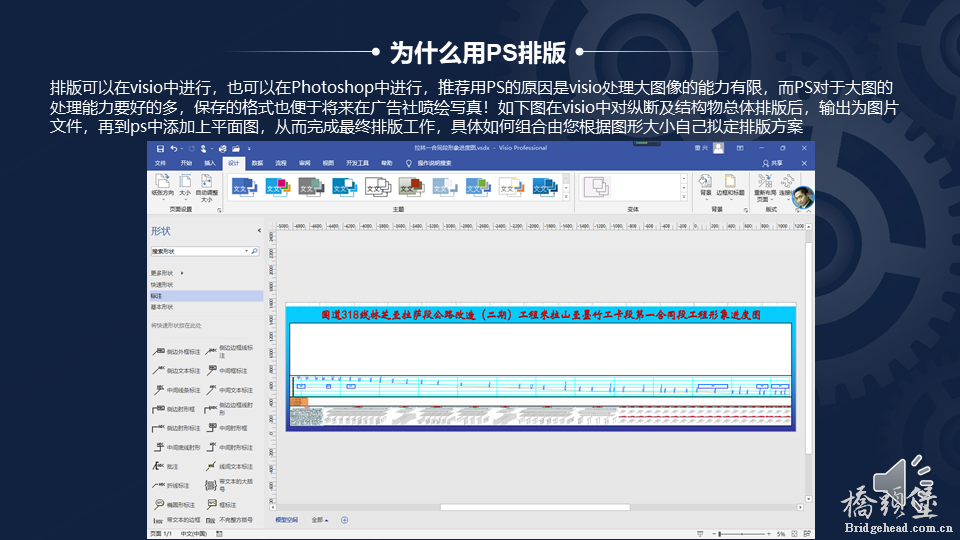Viewport: 960px width, 540px height.
Task: Apply the white outline theme thumbnail
Action: click(x=378, y=187)
